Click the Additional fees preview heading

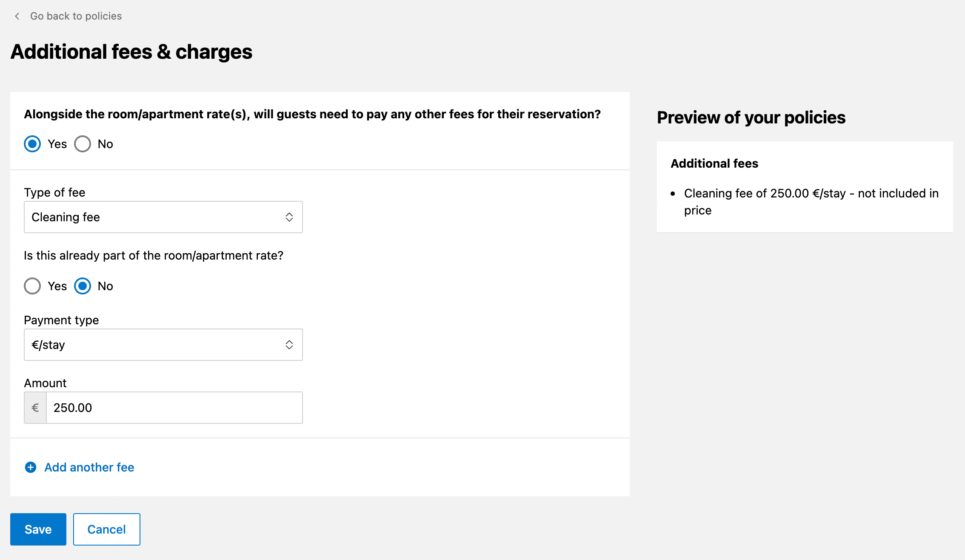click(714, 163)
